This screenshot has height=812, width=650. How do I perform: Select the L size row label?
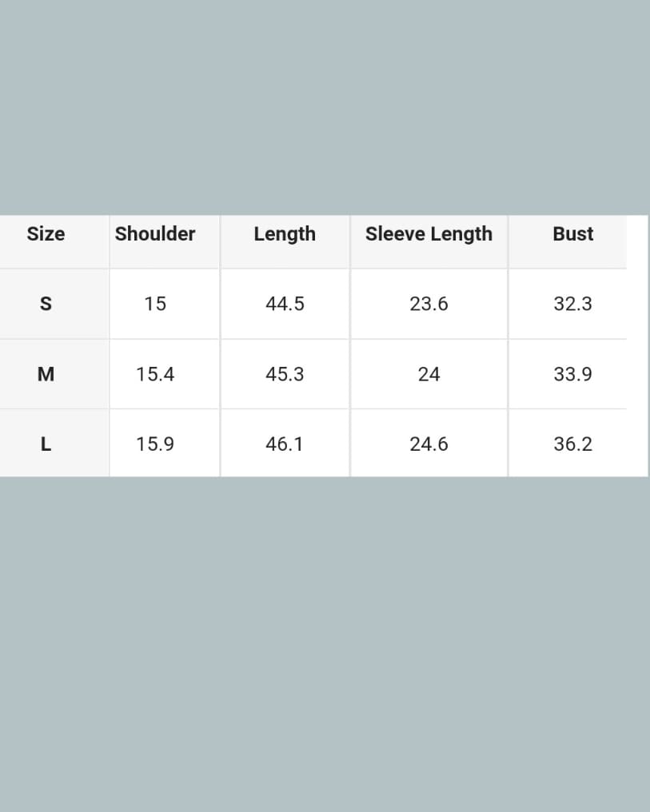[x=46, y=444]
